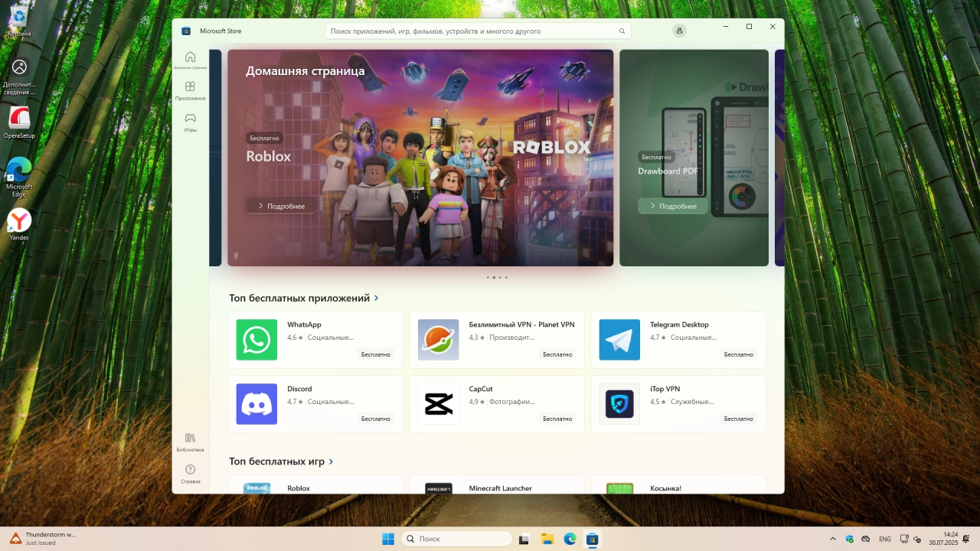Open the Telegram Desktop app icon
980x551 pixels.
[619, 340]
